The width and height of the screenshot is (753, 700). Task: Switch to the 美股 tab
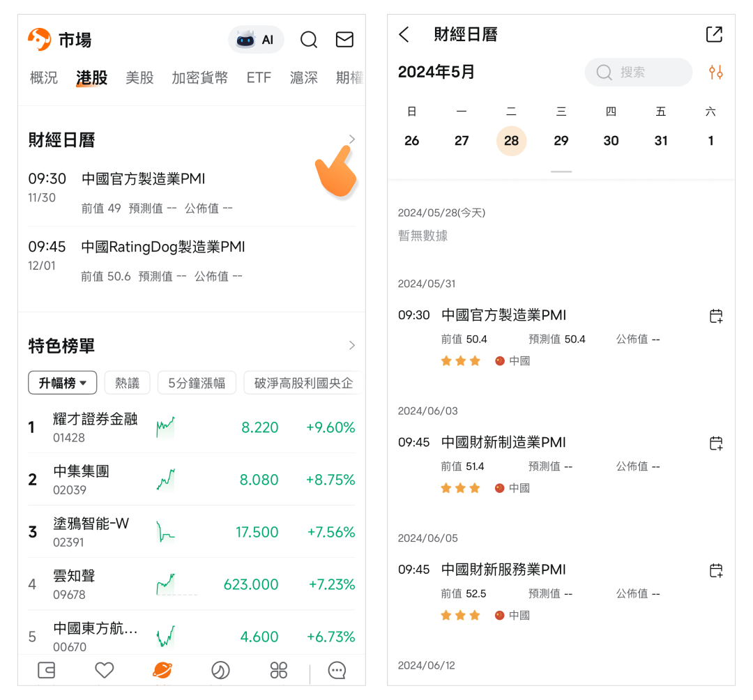[139, 78]
